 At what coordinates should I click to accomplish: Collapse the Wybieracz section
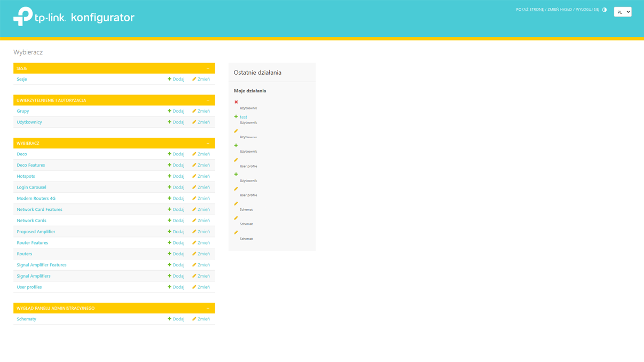pos(208,143)
